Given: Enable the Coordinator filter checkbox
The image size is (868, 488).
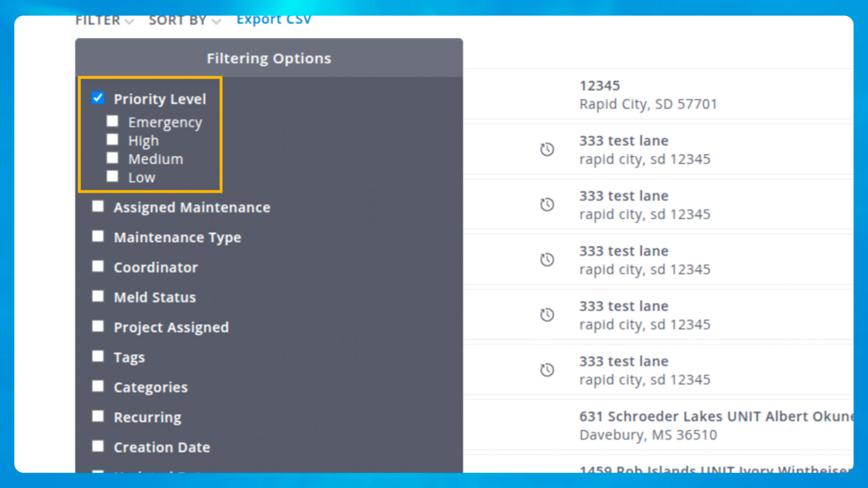Looking at the screenshot, I should coord(98,266).
